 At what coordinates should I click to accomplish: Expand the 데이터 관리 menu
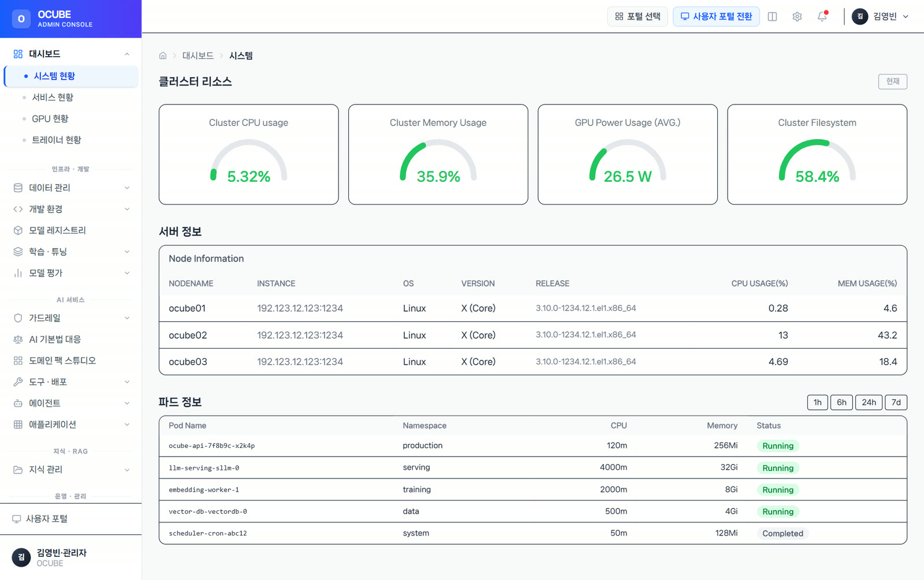click(70, 188)
